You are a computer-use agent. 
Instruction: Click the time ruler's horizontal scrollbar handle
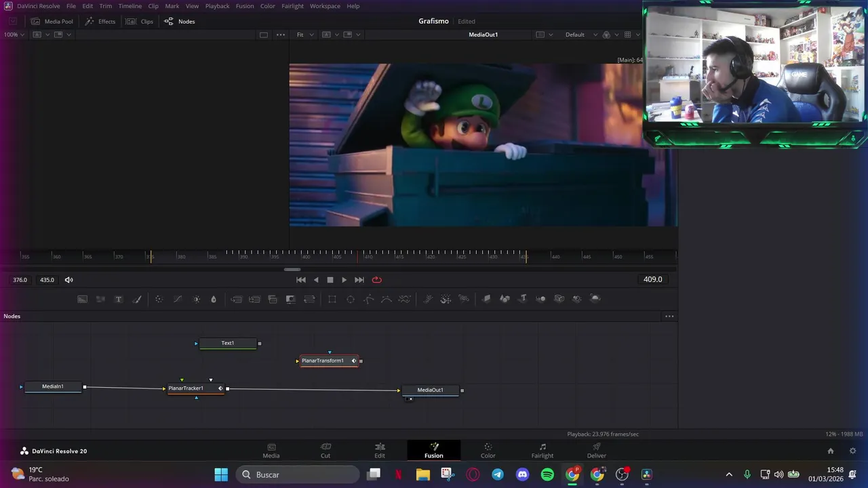[292, 270]
